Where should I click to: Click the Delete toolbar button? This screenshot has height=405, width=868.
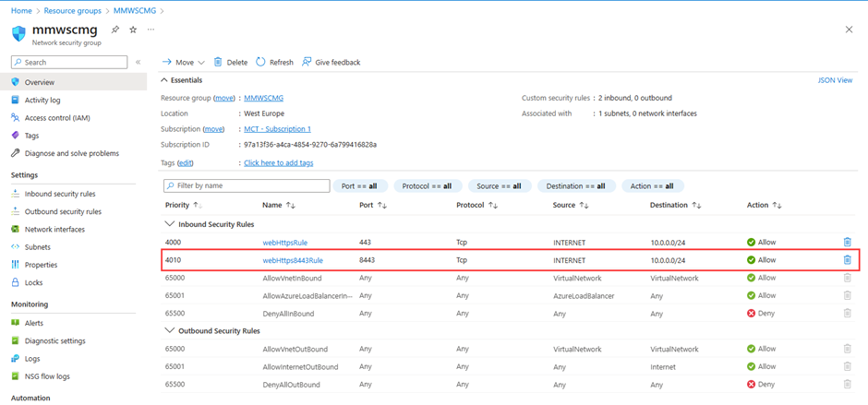pos(231,63)
